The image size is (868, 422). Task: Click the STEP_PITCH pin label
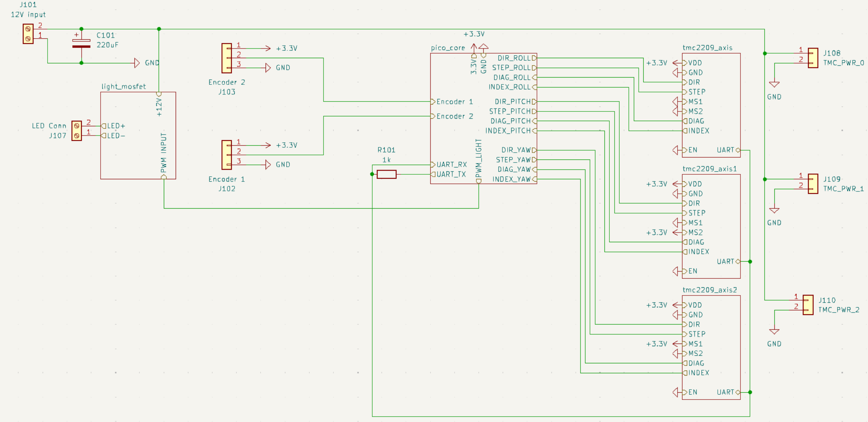coord(513,111)
